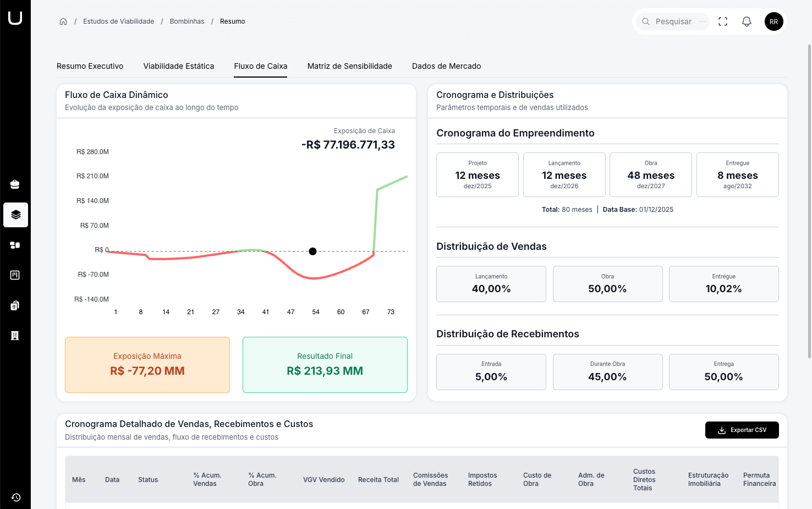Click the Exportar CSV button
This screenshot has height=509, width=812.
click(x=742, y=430)
